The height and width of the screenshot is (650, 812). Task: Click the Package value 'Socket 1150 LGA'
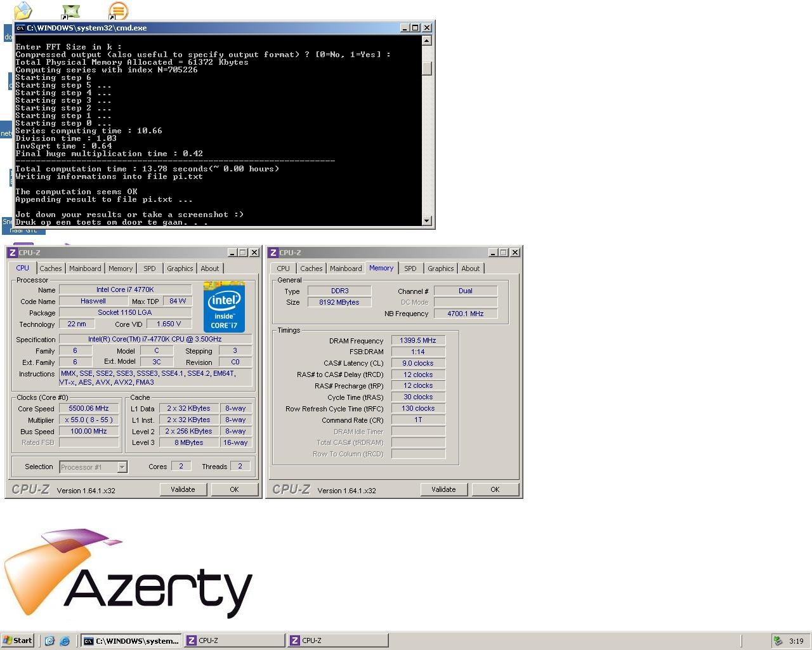coord(125,312)
